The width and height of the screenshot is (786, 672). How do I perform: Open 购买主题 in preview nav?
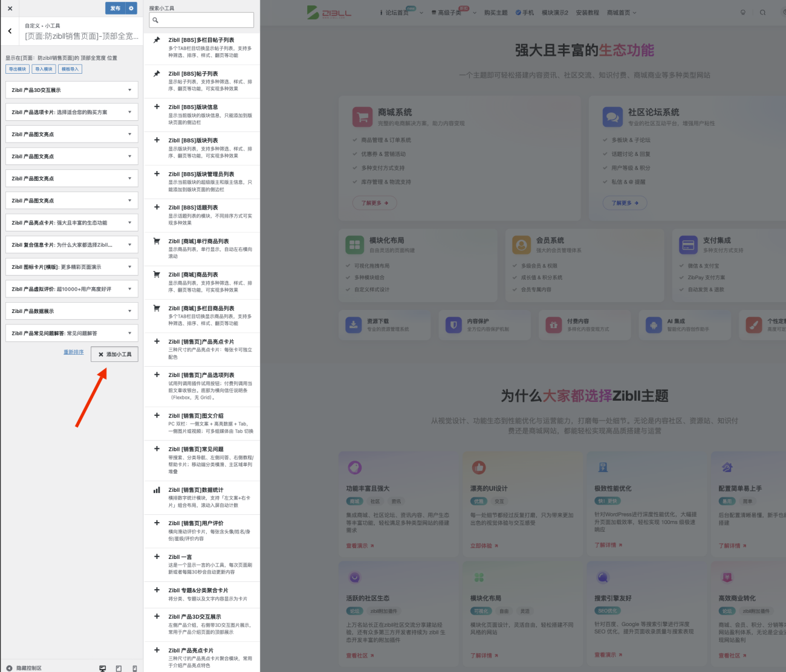coord(496,13)
